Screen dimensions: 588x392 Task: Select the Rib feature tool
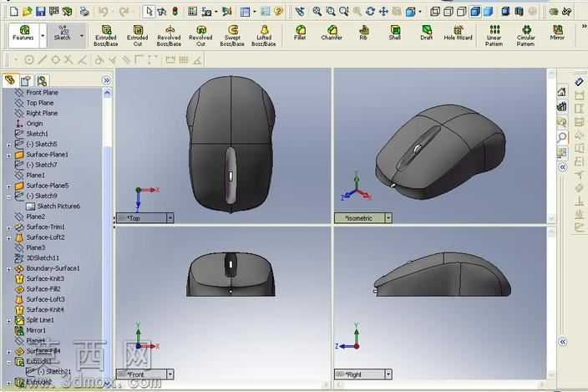(363, 33)
